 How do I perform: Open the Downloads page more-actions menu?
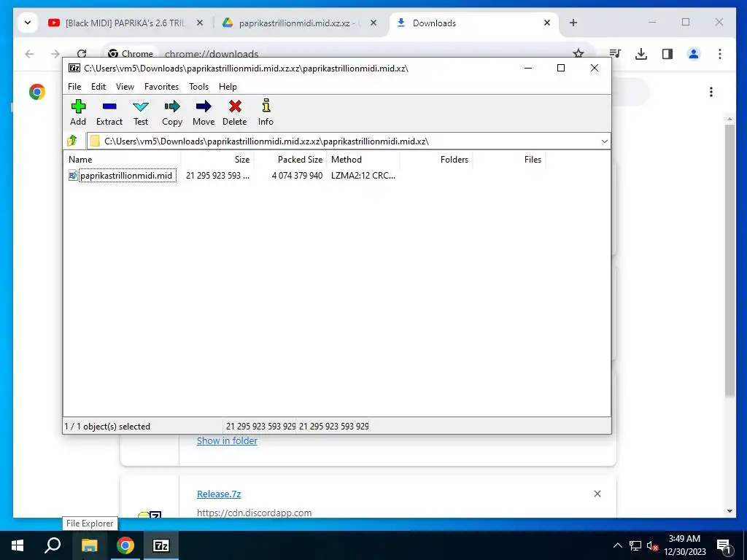point(711,92)
